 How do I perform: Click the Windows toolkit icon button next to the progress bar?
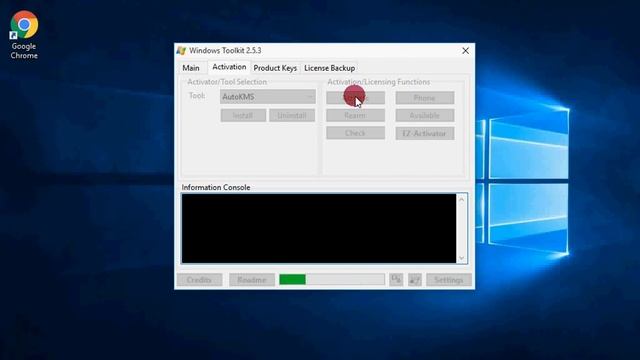(x=396, y=280)
